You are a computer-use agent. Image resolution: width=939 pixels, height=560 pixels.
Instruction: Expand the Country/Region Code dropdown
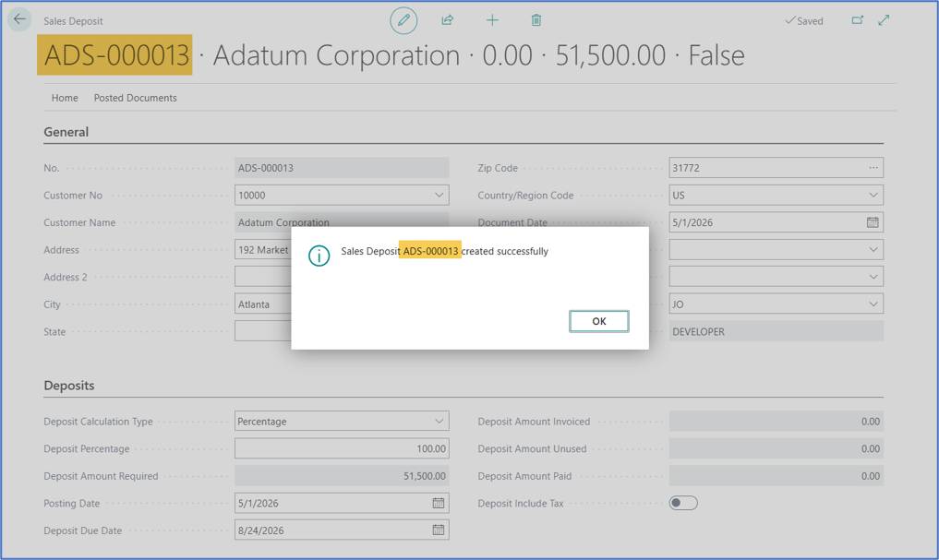point(873,195)
